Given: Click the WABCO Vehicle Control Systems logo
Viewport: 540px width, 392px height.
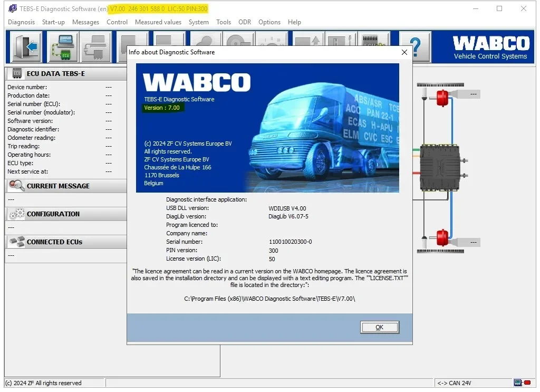Looking at the screenshot, I should (490, 47).
